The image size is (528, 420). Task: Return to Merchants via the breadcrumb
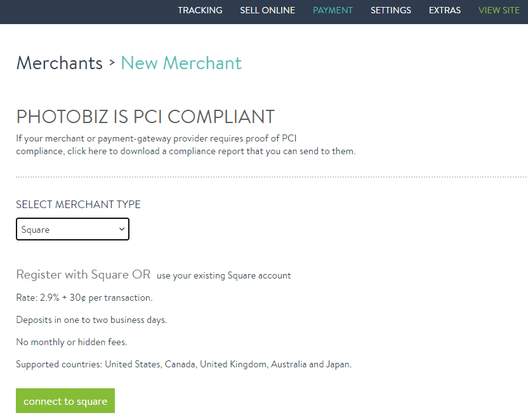[59, 63]
